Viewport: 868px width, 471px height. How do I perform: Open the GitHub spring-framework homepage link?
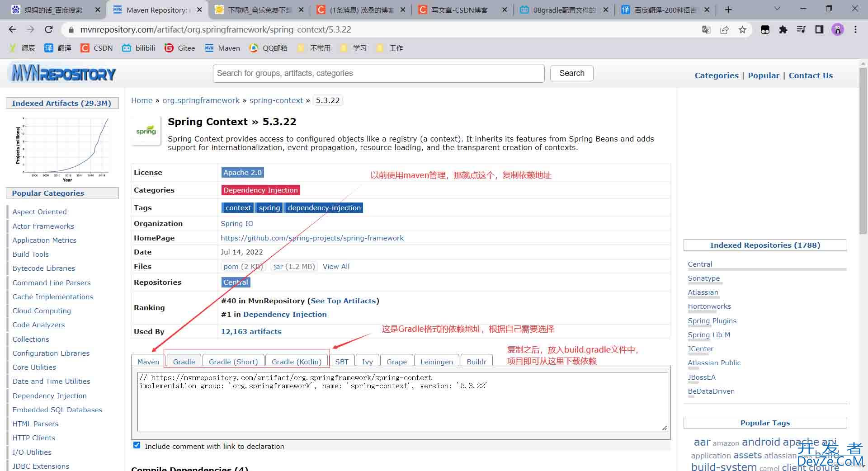click(312, 238)
